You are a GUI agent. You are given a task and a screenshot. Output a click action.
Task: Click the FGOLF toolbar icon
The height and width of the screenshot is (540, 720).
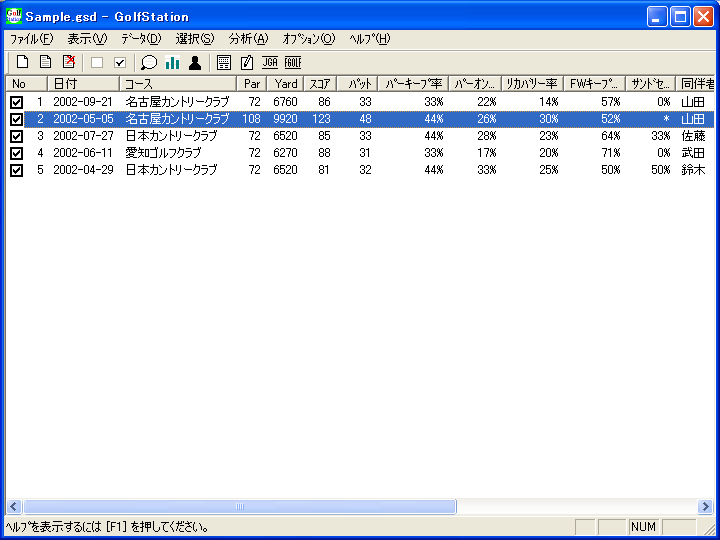[293, 62]
